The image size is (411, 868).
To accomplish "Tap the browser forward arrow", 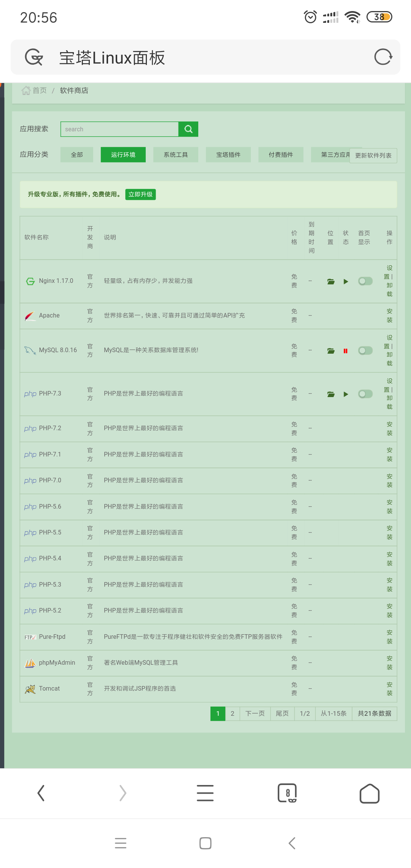I will coord(123,793).
